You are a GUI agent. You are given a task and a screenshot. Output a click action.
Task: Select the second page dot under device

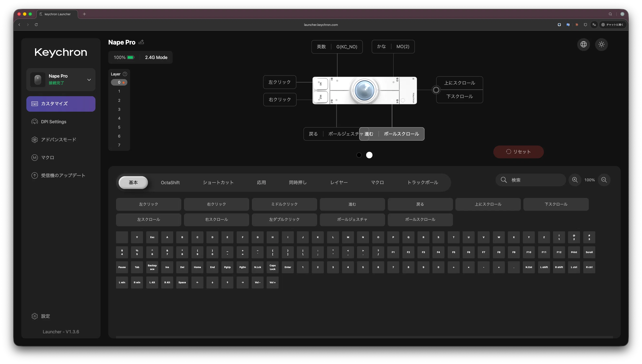[x=369, y=155]
